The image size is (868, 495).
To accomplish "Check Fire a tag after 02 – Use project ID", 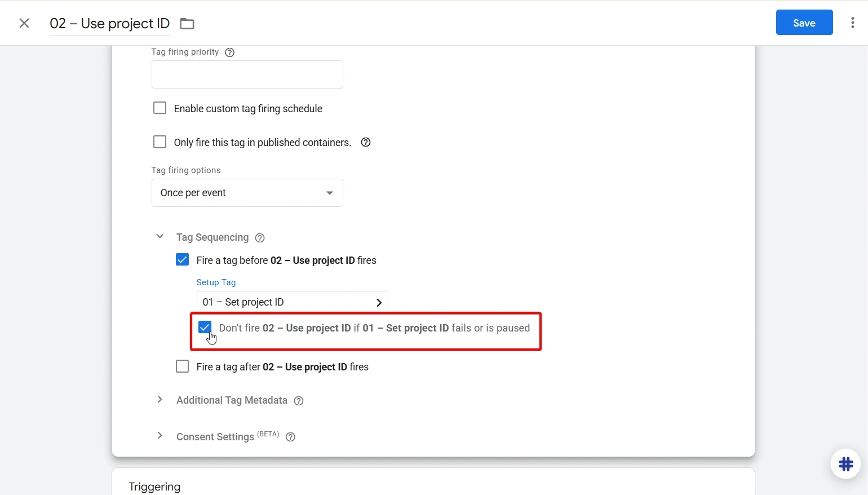I will click(x=183, y=366).
